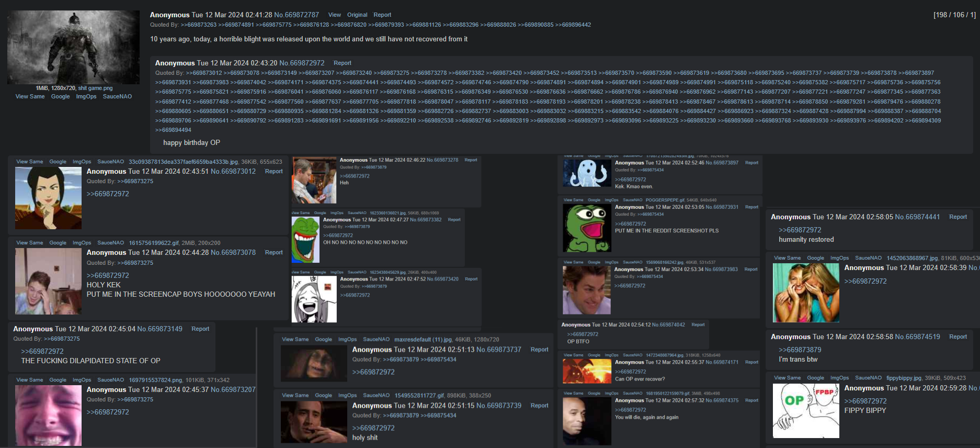Open the OP FPBP drawing thumbnail
Viewport: 980px width, 448px height.
coord(806,411)
